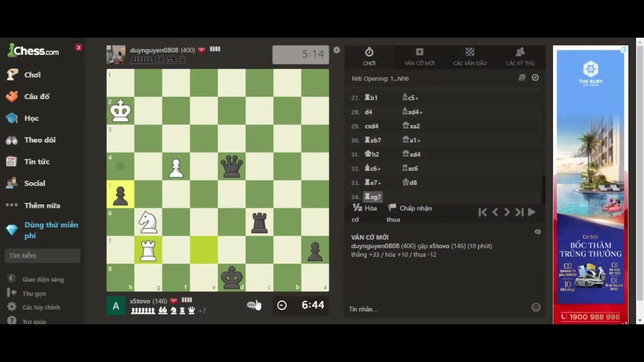Play through the moves automatically
This screenshot has height=362, width=644.
pos(532,212)
